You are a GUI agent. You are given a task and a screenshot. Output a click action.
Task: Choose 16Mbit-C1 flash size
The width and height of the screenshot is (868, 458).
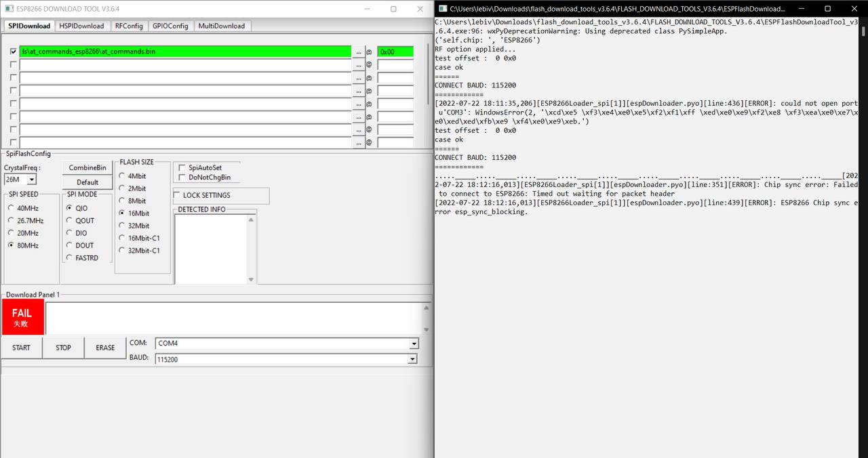point(139,238)
